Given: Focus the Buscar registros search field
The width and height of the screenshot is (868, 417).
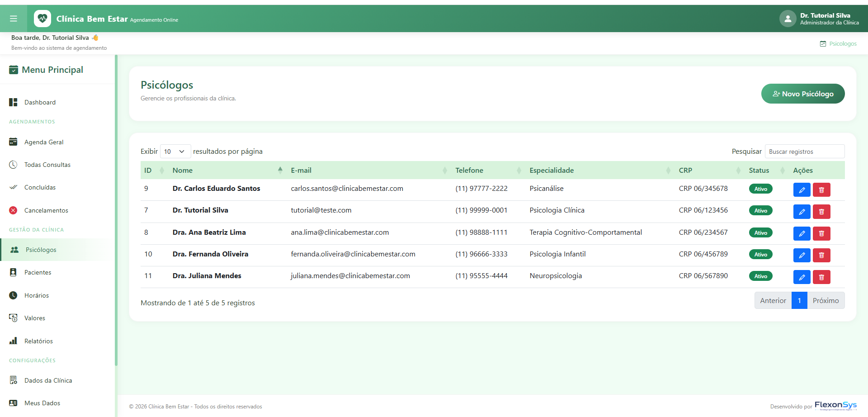Looking at the screenshot, I should point(805,152).
